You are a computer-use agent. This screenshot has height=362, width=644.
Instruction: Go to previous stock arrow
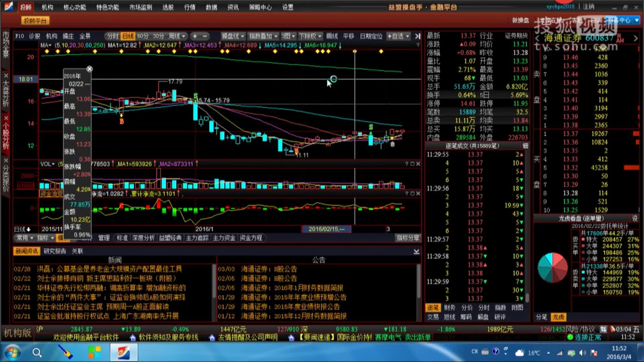point(537,39)
